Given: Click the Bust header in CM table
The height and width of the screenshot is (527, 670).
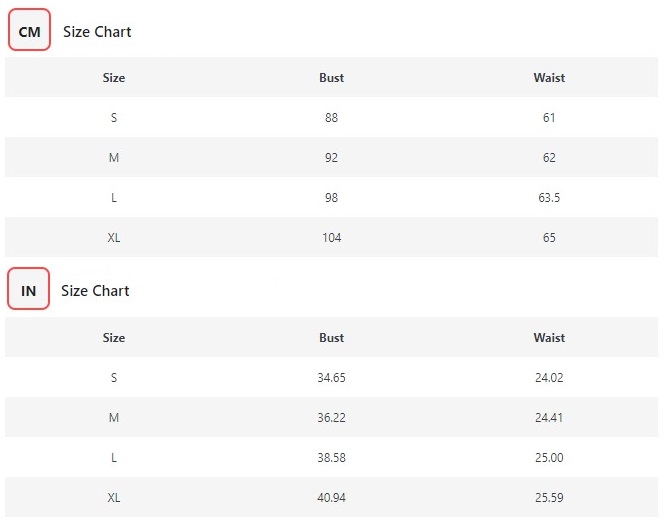Looking at the screenshot, I should [x=332, y=78].
